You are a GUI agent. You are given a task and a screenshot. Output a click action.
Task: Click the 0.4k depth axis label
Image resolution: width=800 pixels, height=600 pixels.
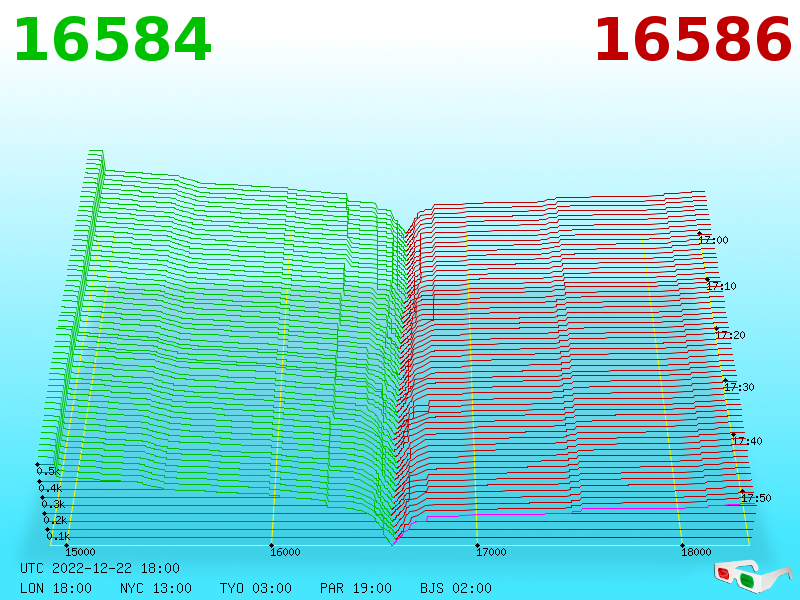click(x=50, y=488)
